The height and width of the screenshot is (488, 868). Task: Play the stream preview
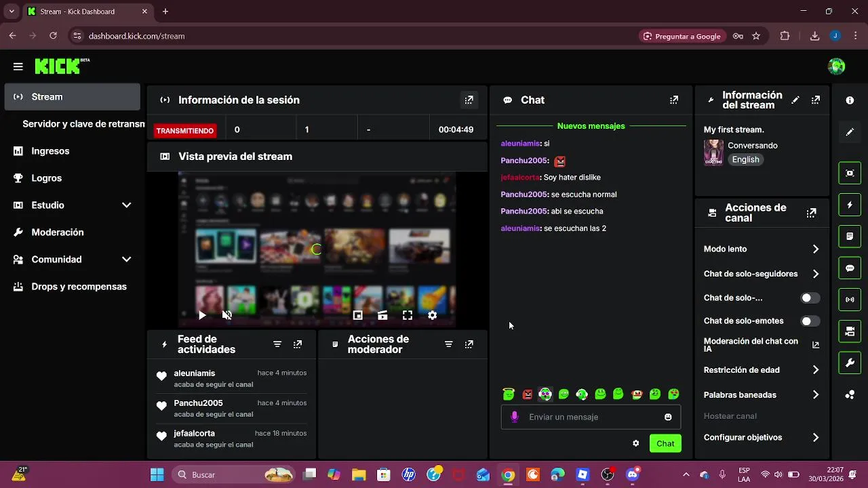(202, 315)
